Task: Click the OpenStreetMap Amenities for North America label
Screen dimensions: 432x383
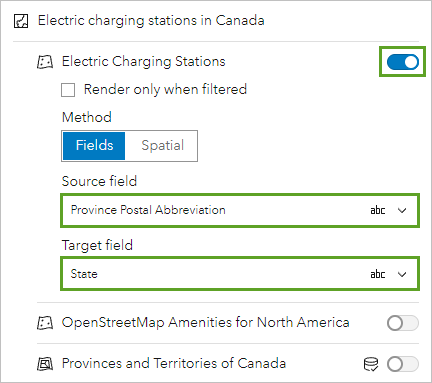Action: tap(205, 323)
